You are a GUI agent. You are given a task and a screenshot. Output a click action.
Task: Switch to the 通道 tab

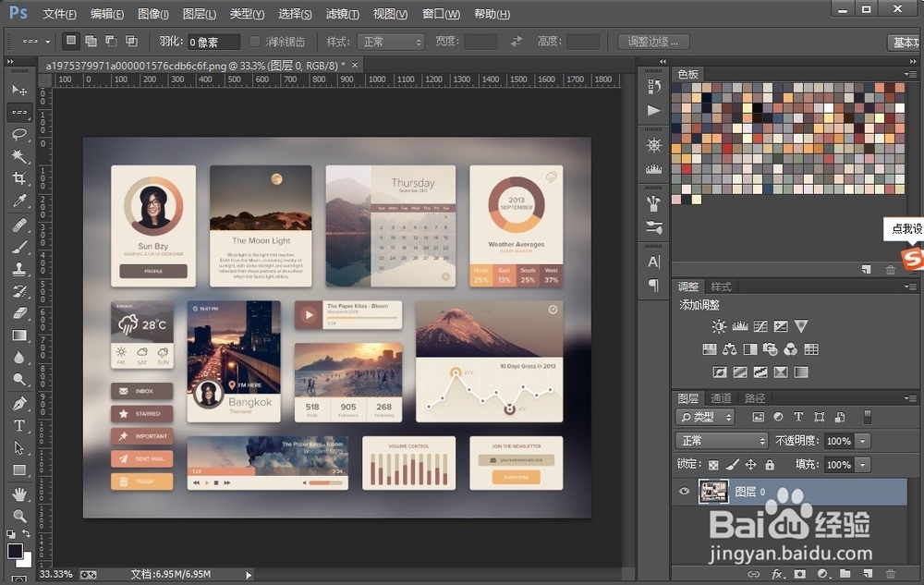[x=721, y=398]
